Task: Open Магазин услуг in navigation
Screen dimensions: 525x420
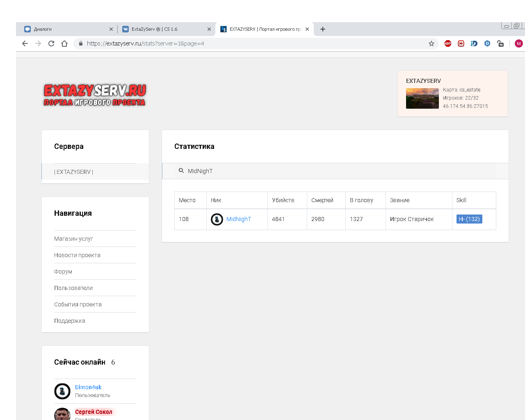Action: point(74,239)
